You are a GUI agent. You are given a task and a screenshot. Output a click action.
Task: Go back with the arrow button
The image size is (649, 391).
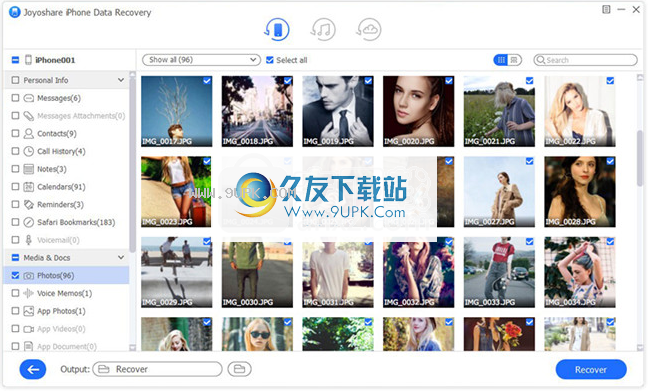click(x=33, y=369)
